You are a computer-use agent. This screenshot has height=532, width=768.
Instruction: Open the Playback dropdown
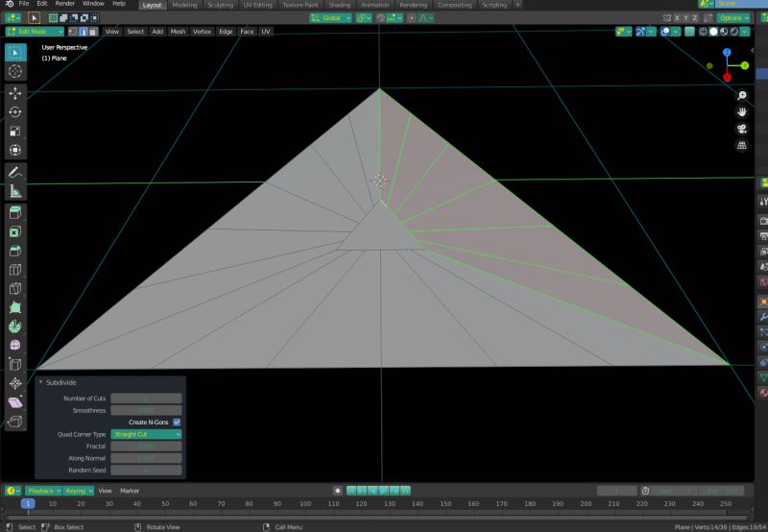43,491
